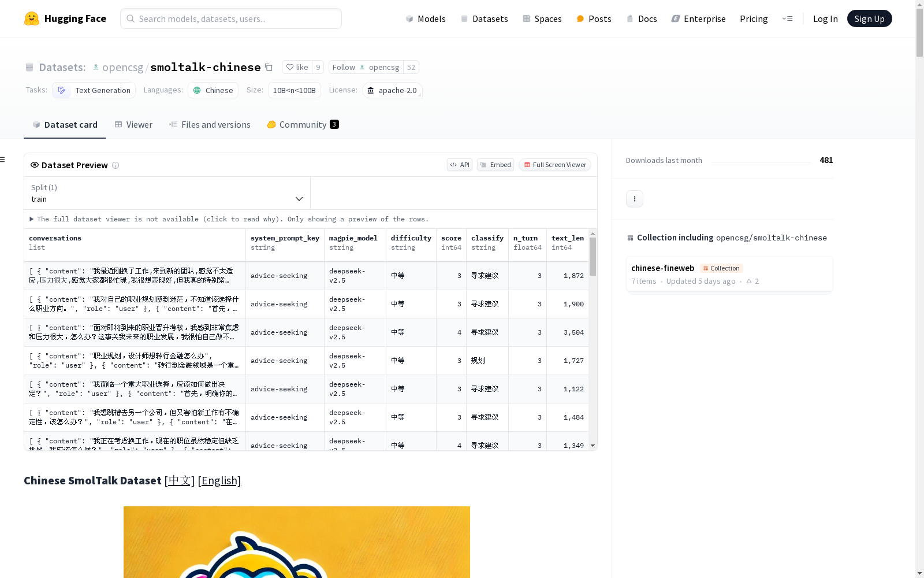Click the 10B<n<100B size tag
Image resolution: width=924 pixels, height=578 pixels.
pyautogui.click(x=295, y=90)
